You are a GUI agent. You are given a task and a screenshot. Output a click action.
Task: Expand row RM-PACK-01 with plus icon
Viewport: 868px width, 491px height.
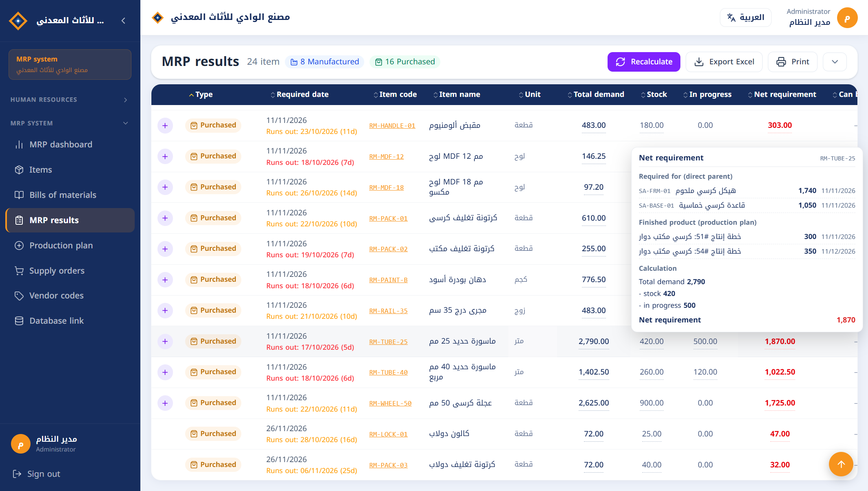(165, 218)
